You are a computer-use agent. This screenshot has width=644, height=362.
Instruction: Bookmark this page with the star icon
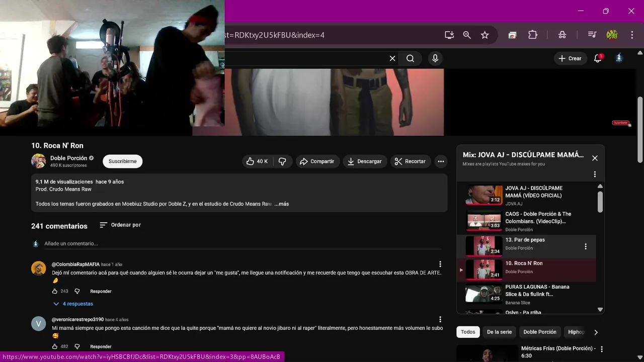(x=485, y=35)
